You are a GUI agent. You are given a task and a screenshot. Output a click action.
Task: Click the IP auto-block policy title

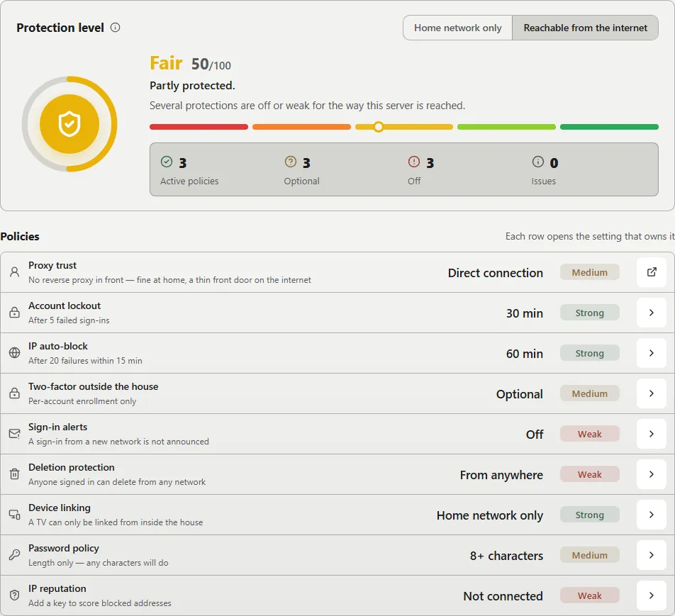pyautogui.click(x=58, y=346)
